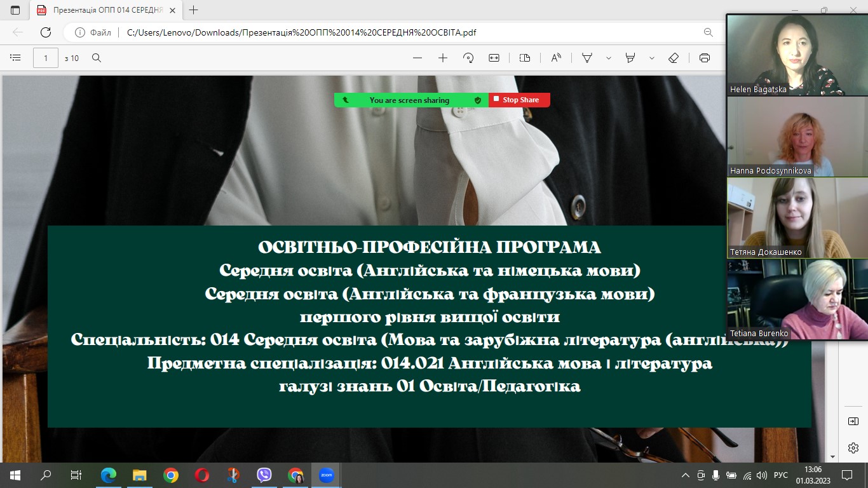Click the find in PDF magnifier icon
The image size is (868, 488).
97,58
